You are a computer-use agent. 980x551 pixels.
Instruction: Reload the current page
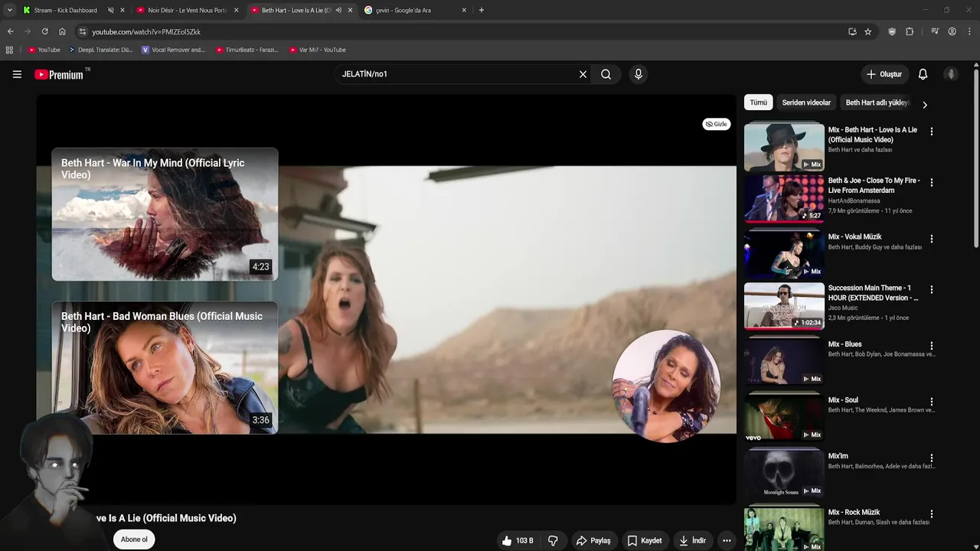point(44,31)
